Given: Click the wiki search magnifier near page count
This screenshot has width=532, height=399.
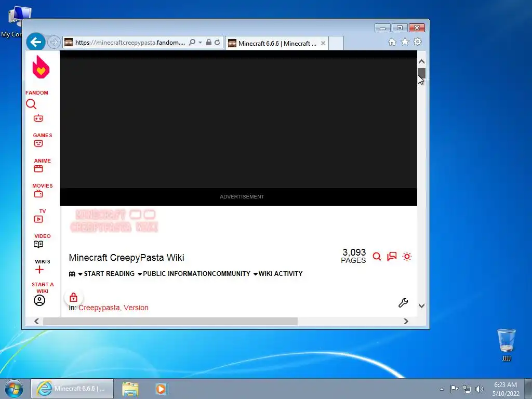Looking at the screenshot, I should point(377,257).
